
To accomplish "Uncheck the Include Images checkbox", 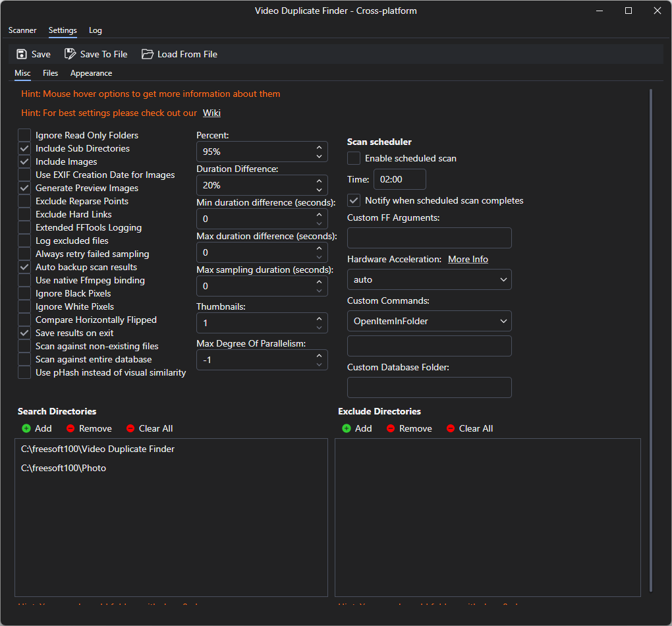I will pyautogui.click(x=24, y=161).
